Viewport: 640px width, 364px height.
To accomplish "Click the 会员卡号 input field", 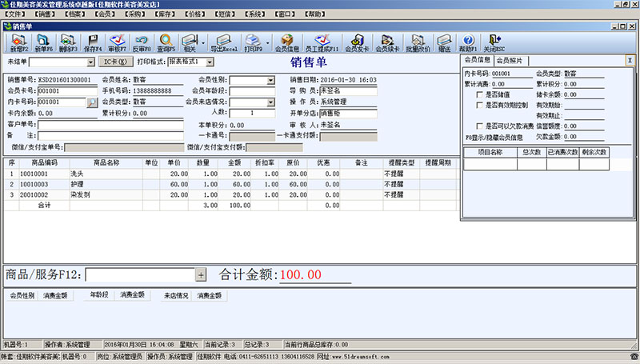I will click(67, 91).
